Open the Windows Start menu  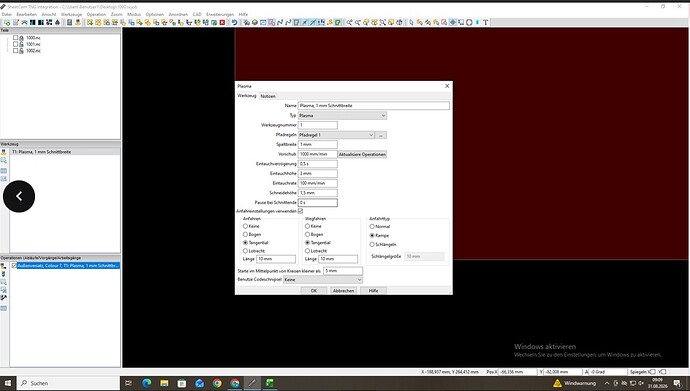pos(7,383)
